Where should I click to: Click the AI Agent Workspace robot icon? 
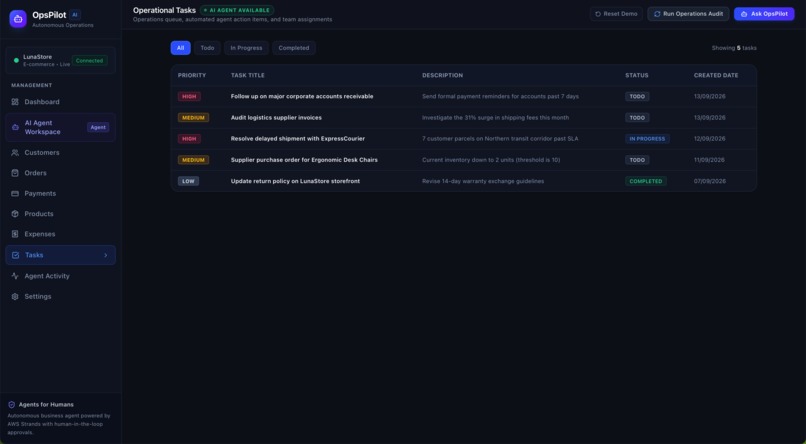click(15, 127)
